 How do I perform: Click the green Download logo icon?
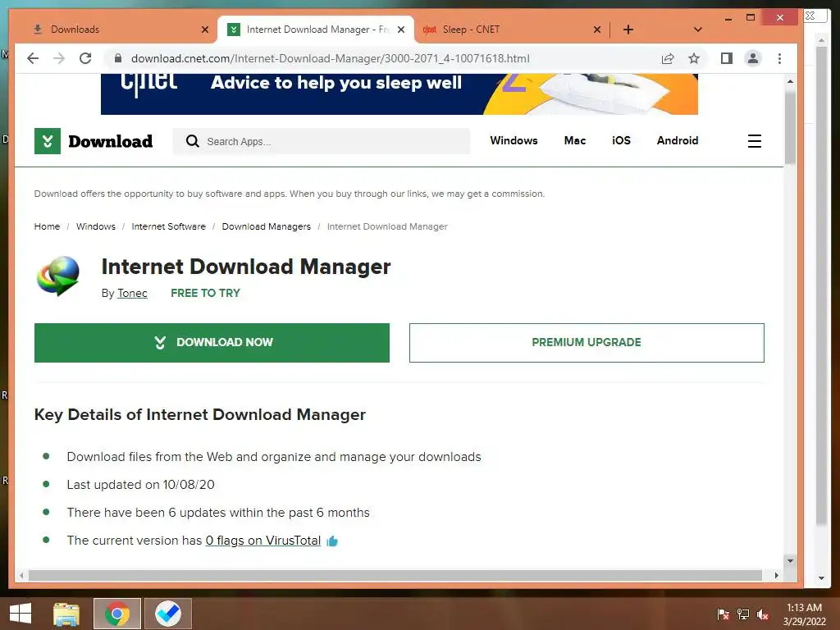coord(47,141)
